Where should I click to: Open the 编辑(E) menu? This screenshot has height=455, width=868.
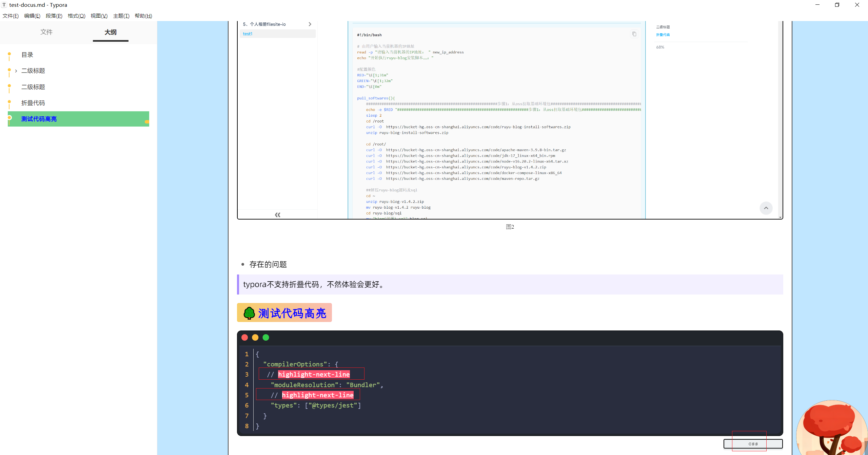tap(32, 16)
